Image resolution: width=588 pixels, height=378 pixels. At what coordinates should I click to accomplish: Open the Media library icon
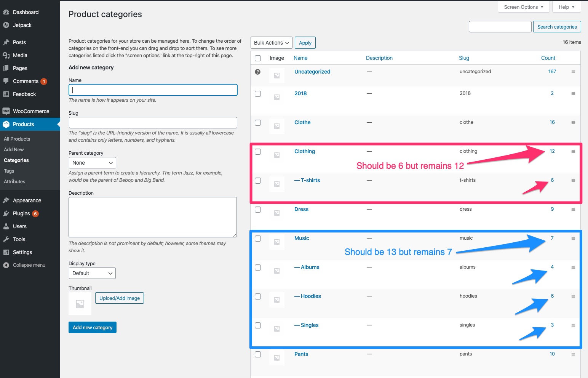(6, 55)
